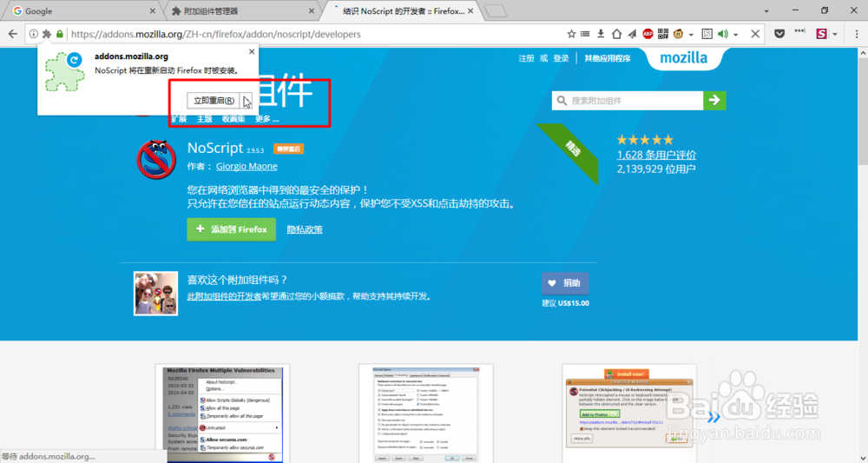Open the clickjacking warning screenshot thumbnail
Viewport: 868px width, 463px height.
click(x=628, y=413)
